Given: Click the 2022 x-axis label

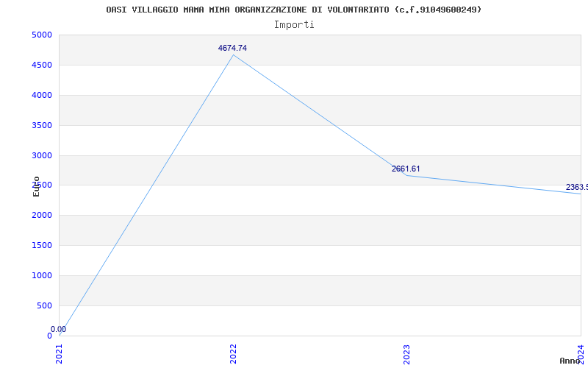Looking at the screenshot, I should [233, 354].
